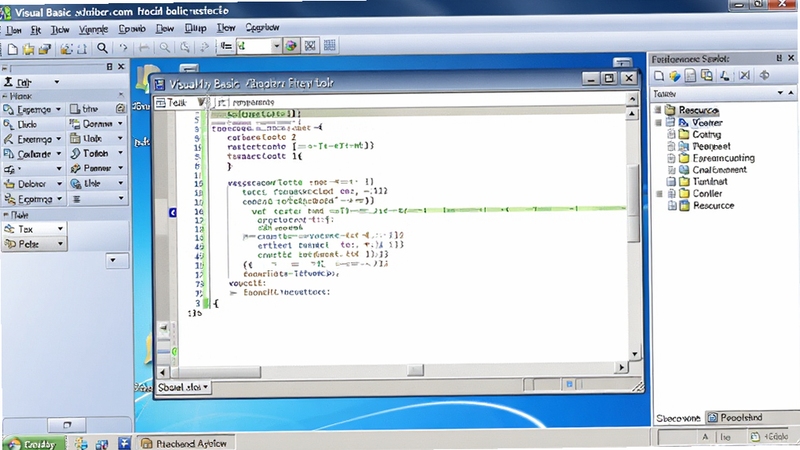The width and height of the screenshot is (800, 450).
Task: Click the 'Taik' button in code window header
Action: click(173, 103)
